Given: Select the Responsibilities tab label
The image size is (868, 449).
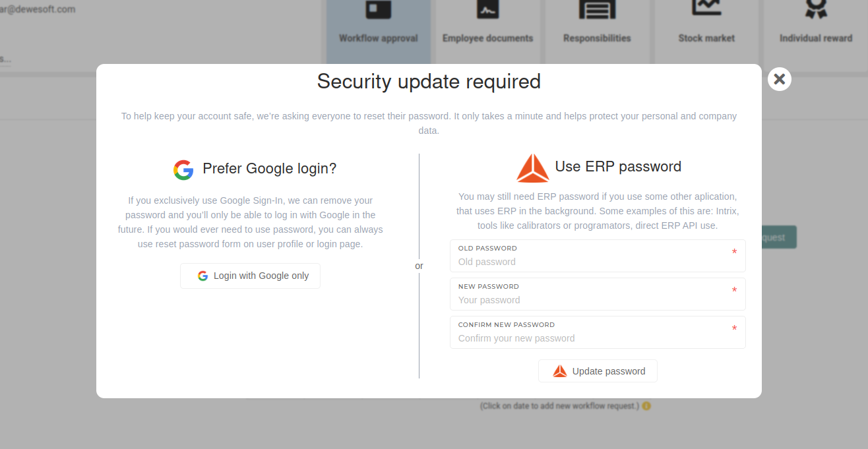Looking at the screenshot, I should pos(597,38).
